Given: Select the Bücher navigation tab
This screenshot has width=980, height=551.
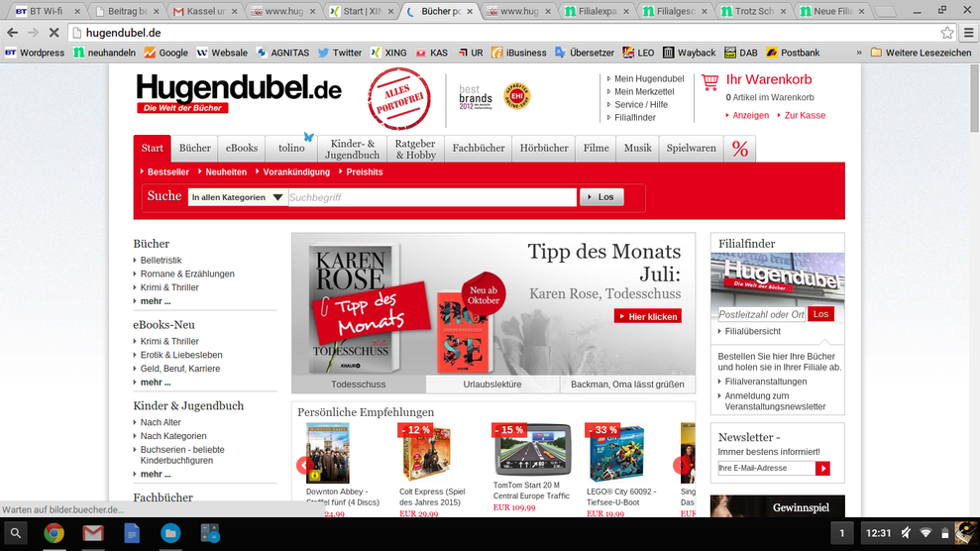Looking at the screenshot, I should tap(195, 149).
